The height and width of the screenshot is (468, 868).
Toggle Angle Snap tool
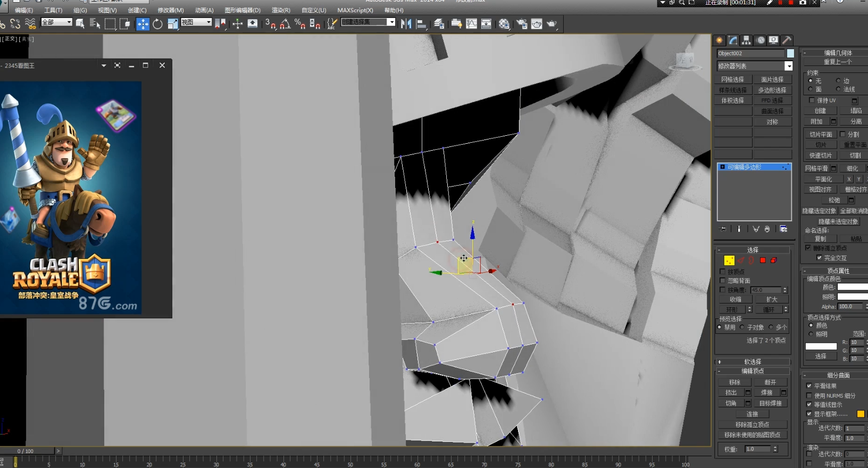point(285,24)
